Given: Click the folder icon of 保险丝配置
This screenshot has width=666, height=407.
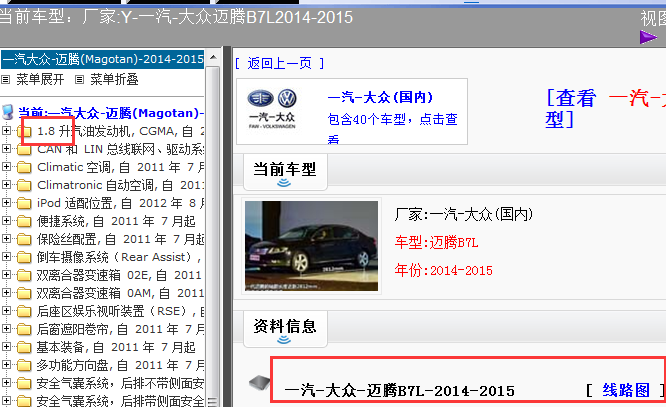Looking at the screenshot, I should [24, 239].
